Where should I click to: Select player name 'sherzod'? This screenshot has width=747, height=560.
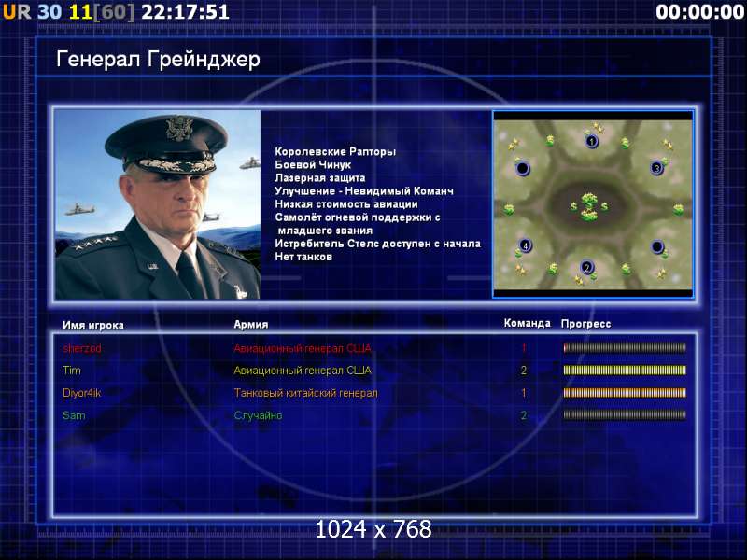pos(82,348)
